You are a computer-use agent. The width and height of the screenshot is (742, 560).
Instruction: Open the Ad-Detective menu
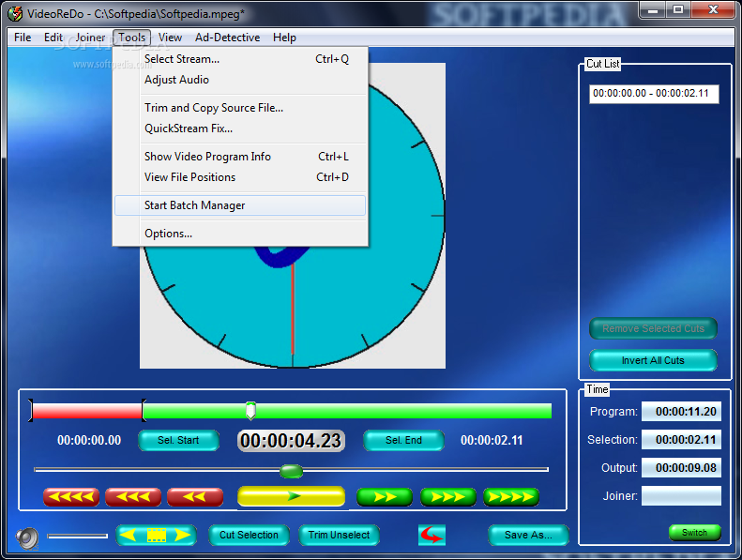228,38
